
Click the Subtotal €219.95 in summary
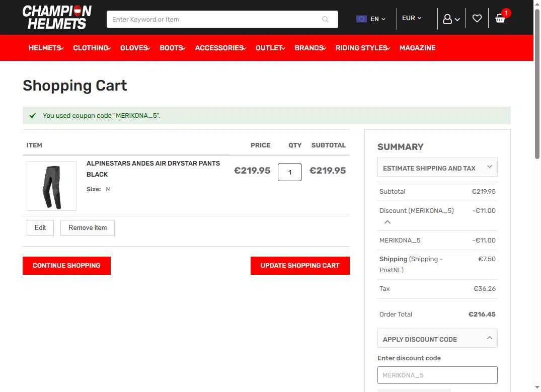[484, 192]
